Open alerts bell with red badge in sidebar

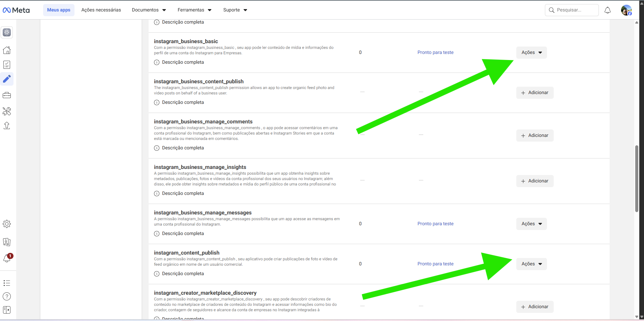coord(7,258)
